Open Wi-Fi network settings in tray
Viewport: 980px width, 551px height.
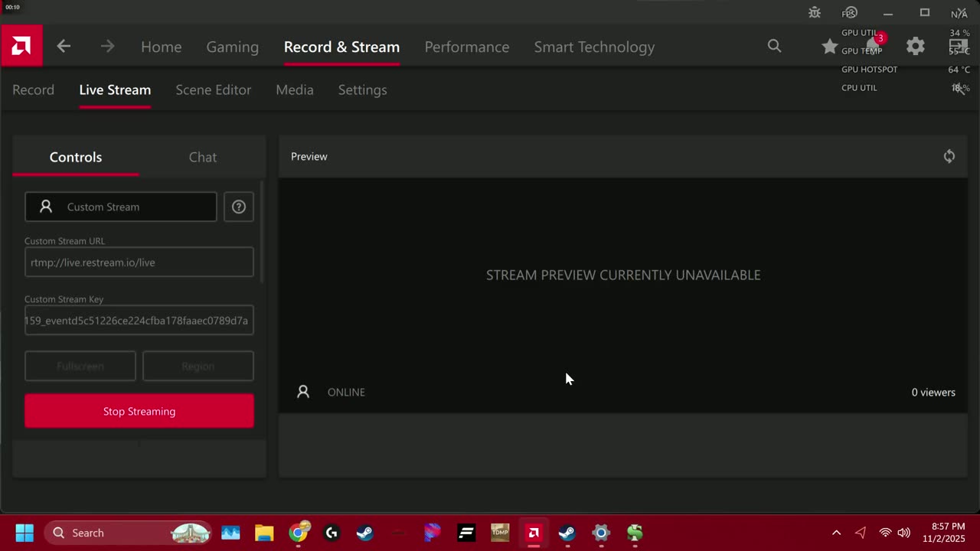[885, 533]
